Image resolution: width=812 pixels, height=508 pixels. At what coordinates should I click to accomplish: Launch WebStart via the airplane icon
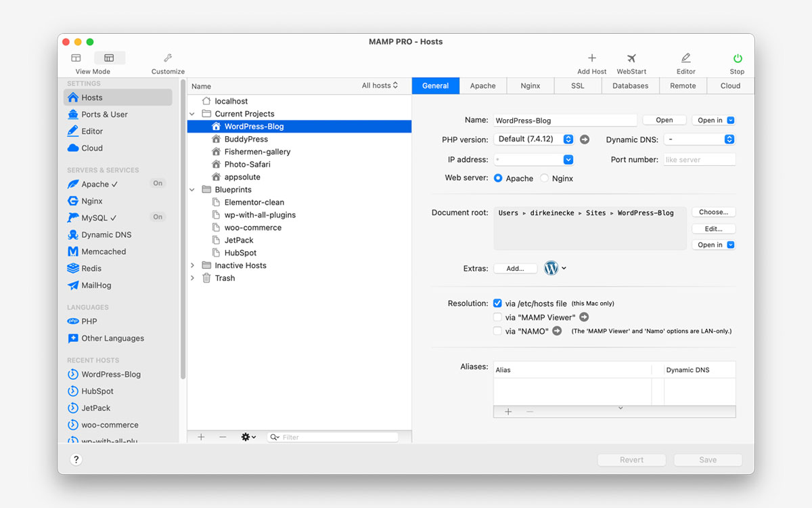pyautogui.click(x=631, y=58)
